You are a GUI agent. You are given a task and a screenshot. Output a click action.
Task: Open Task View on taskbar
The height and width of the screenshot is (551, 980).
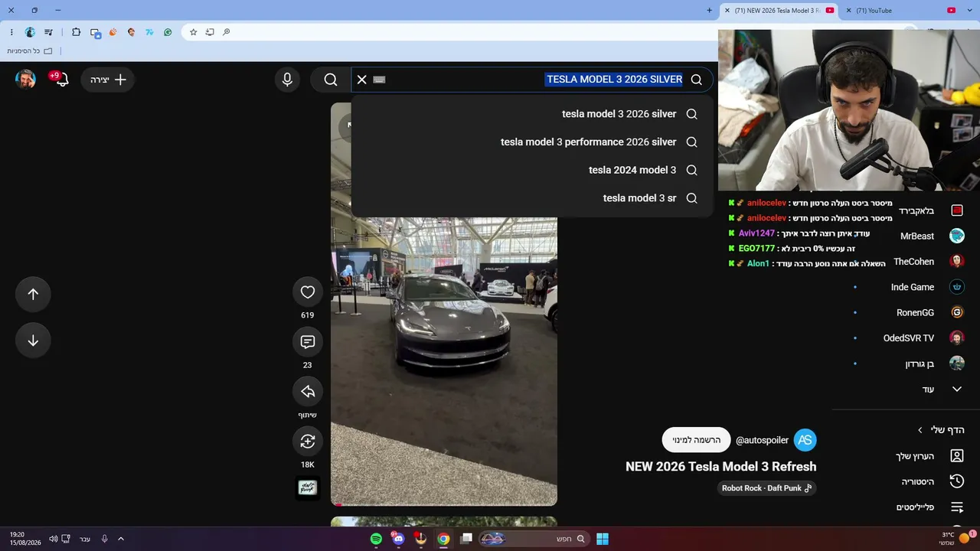click(x=466, y=539)
